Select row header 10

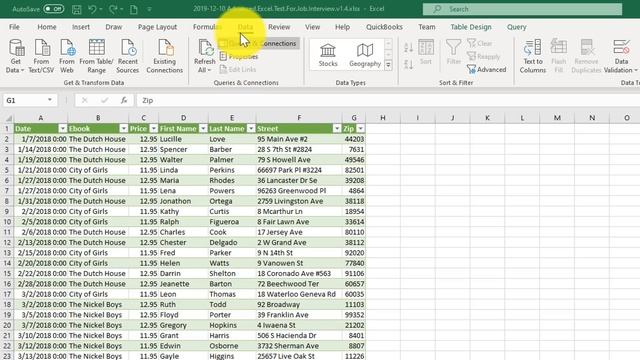tap(7, 222)
